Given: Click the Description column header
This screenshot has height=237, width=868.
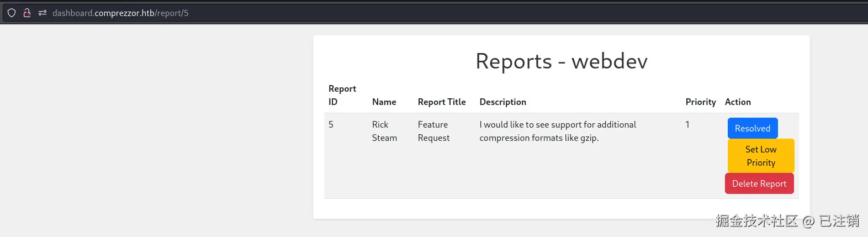Looking at the screenshot, I should (502, 102).
